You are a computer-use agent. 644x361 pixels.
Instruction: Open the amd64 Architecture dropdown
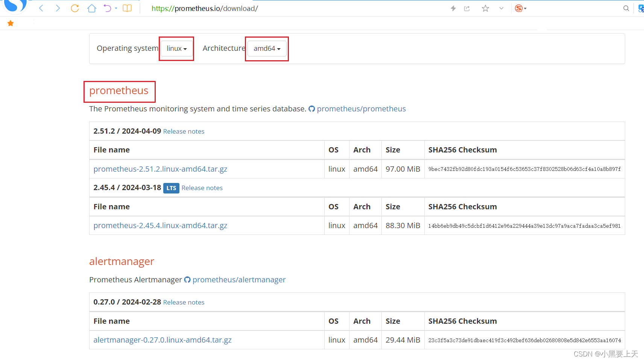point(266,49)
